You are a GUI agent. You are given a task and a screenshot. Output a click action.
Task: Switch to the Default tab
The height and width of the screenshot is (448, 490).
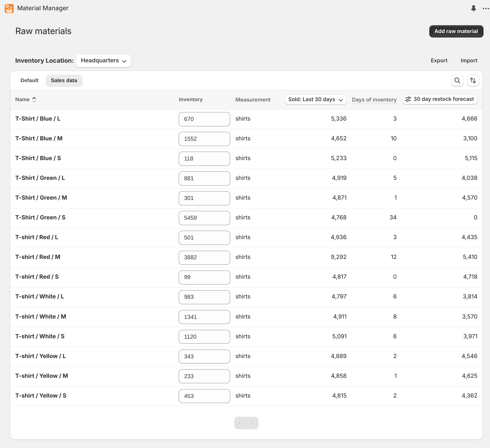point(30,80)
